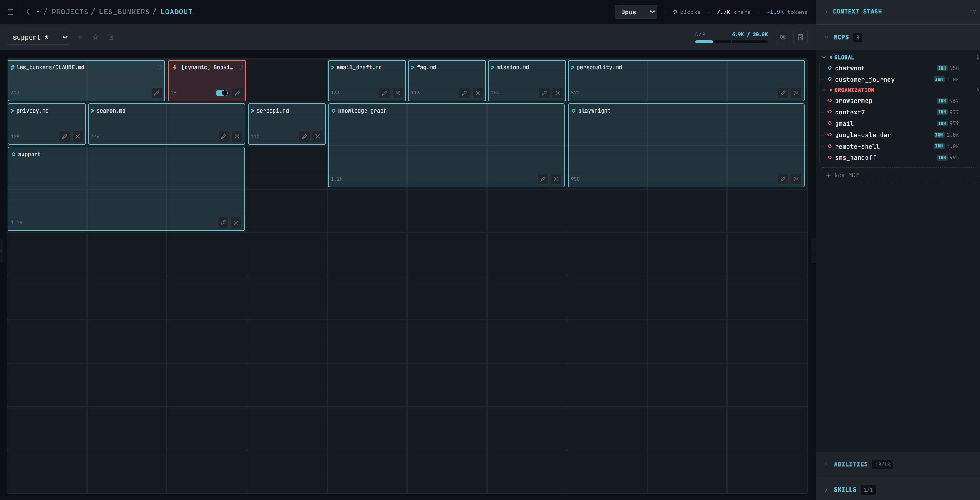This screenshot has height=500, width=980.
Task: Toggle the dynamic Booking block switch
Action: click(222, 93)
